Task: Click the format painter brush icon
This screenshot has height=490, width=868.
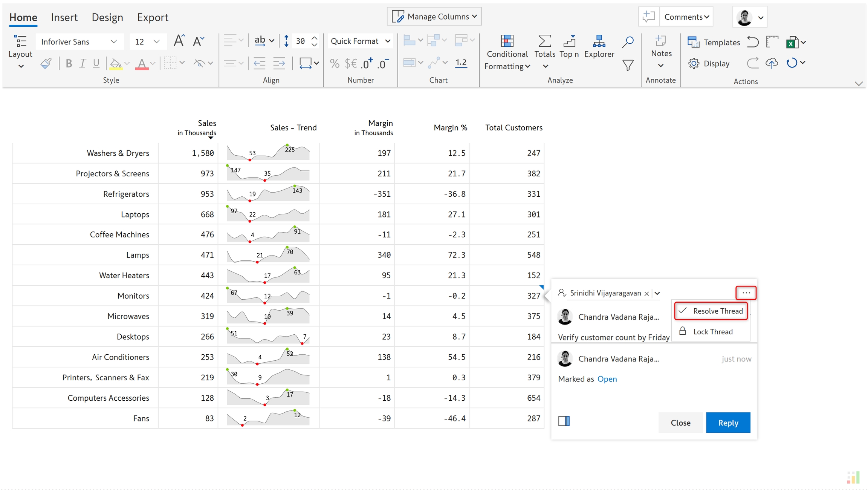Action: (x=46, y=63)
